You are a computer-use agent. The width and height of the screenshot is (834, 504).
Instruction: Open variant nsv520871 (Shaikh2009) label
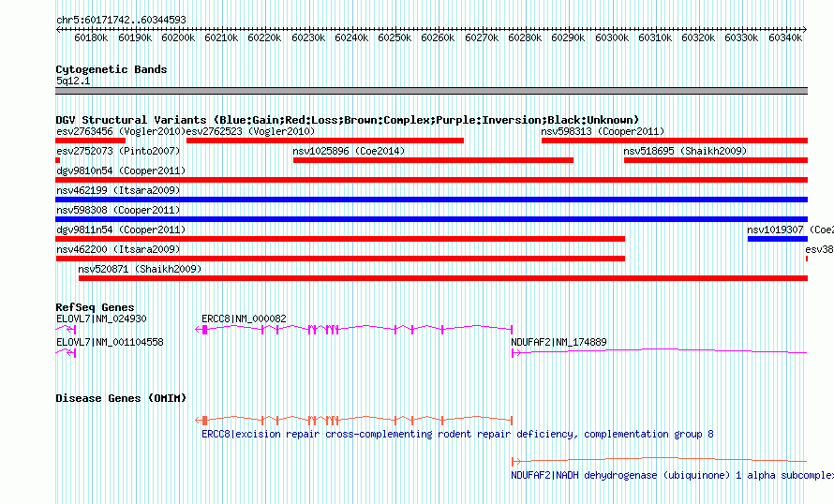140,269
